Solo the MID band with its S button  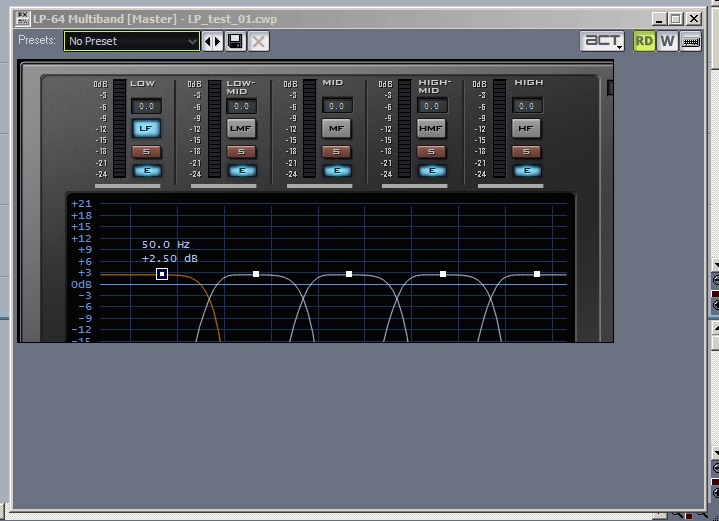[336, 152]
